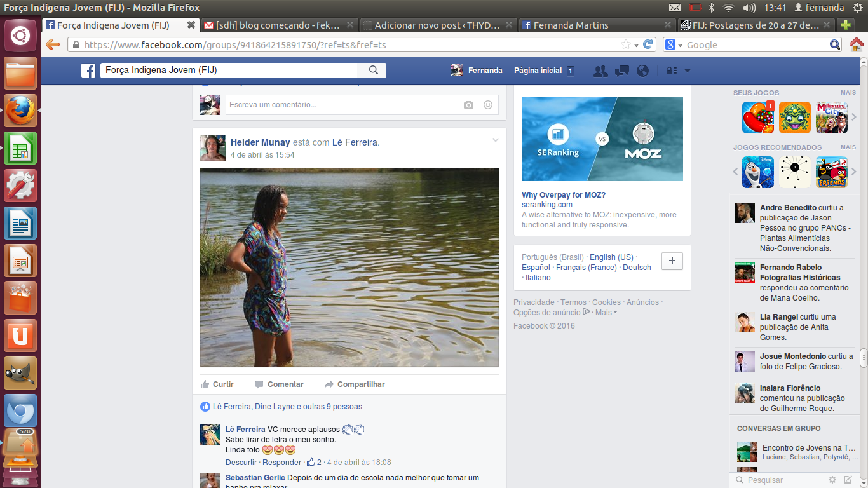
Task: Open Fernanda profile in top bar
Action: [x=477, y=71]
